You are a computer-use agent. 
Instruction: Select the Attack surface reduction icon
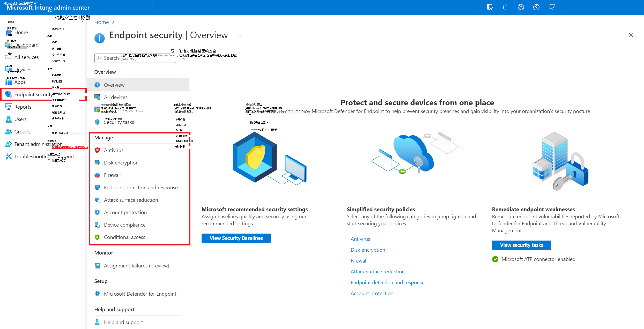[97, 200]
